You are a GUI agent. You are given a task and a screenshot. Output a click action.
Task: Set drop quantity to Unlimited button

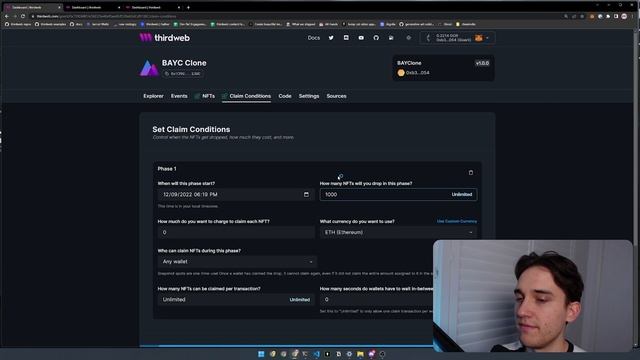click(x=462, y=195)
